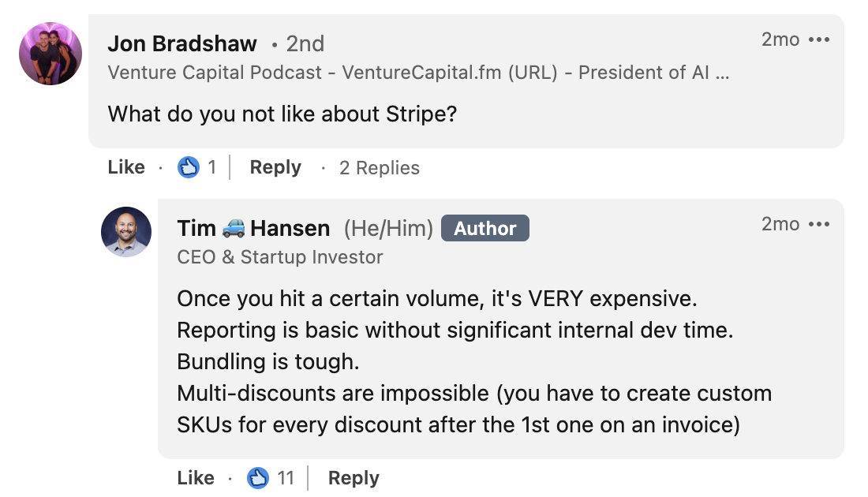The image size is (868, 497).
Task: View thumbs-up reactions on Tim's reply
Action: [258, 478]
